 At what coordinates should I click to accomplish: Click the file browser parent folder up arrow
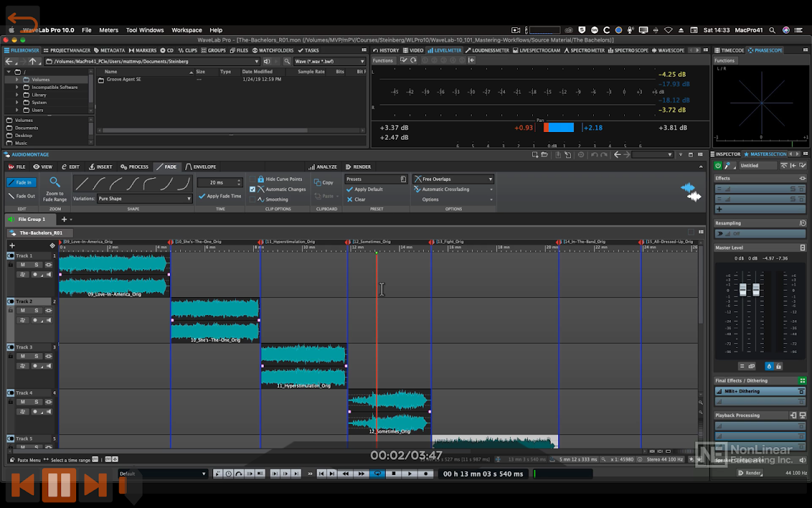(32, 62)
